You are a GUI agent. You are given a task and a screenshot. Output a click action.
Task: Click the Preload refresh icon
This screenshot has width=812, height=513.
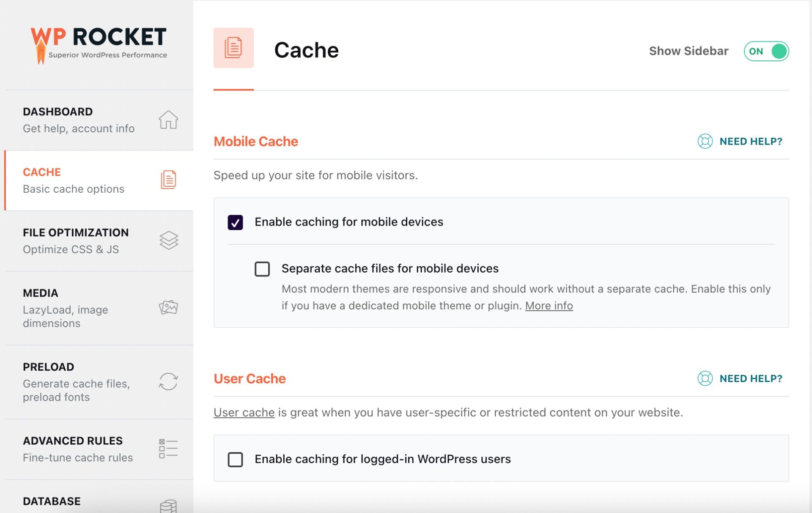pos(168,381)
